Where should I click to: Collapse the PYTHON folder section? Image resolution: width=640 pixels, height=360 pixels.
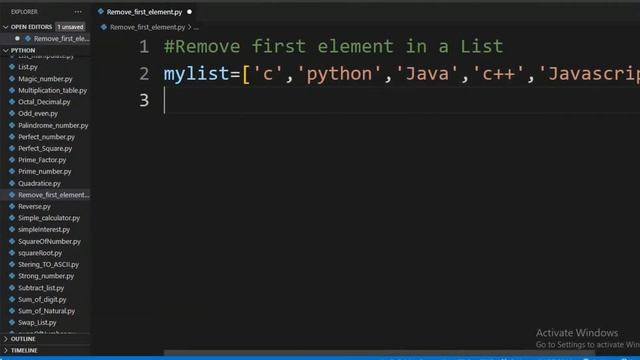pos(5,50)
